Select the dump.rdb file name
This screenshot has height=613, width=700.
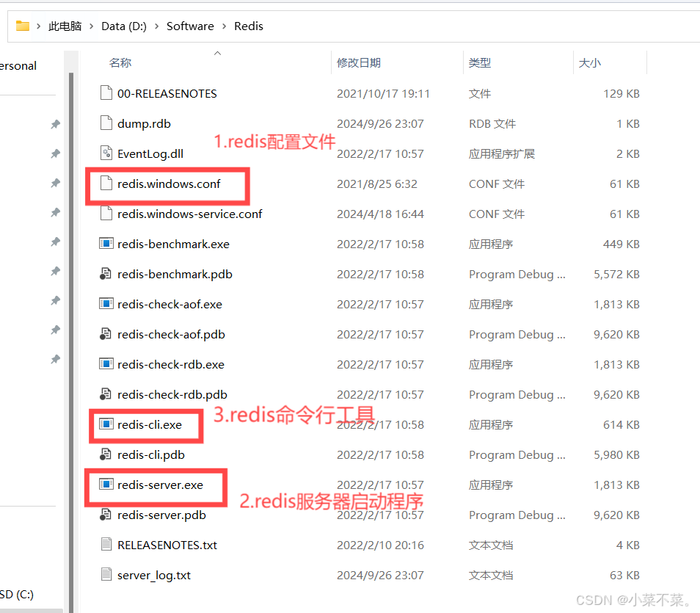pyautogui.click(x=145, y=124)
